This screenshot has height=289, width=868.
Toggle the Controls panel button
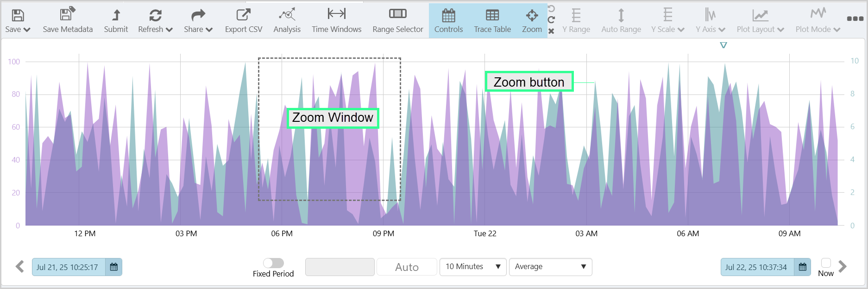[x=448, y=21]
